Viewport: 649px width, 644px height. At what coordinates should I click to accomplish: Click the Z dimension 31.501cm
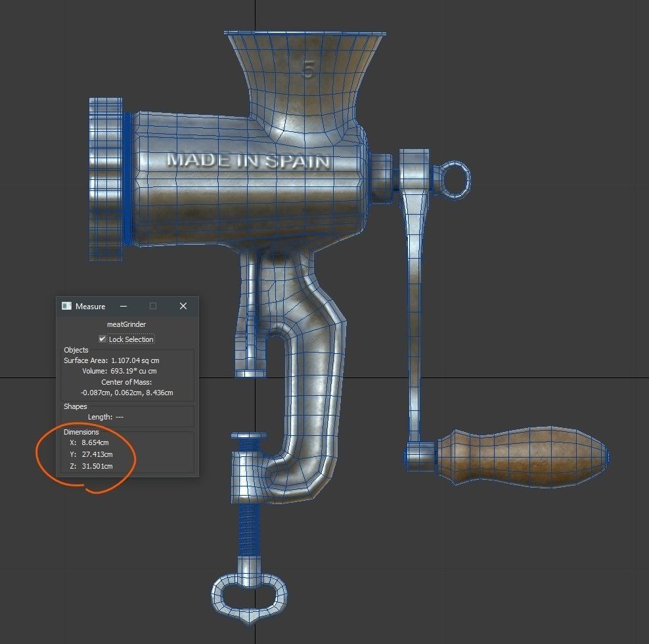click(x=97, y=466)
